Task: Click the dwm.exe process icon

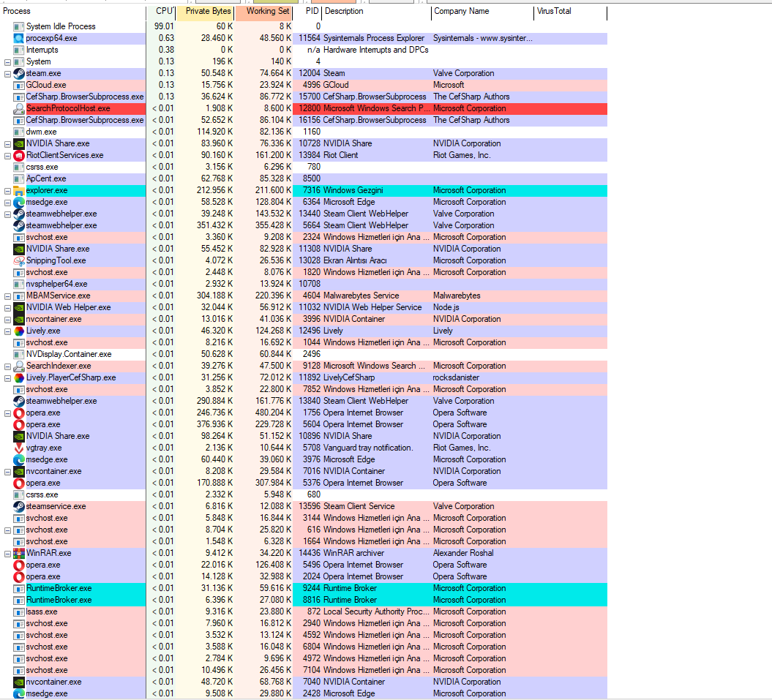Action: point(19,132)
